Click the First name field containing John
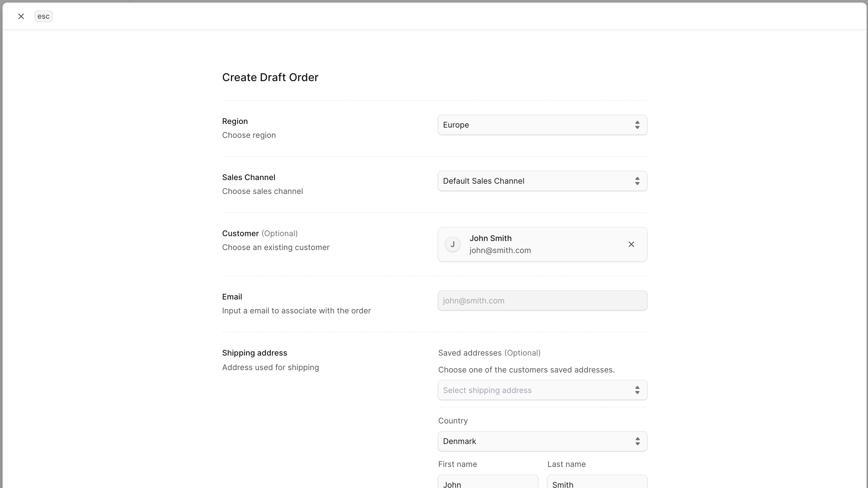Screen dimensions: 868x488 coord(488,483)
